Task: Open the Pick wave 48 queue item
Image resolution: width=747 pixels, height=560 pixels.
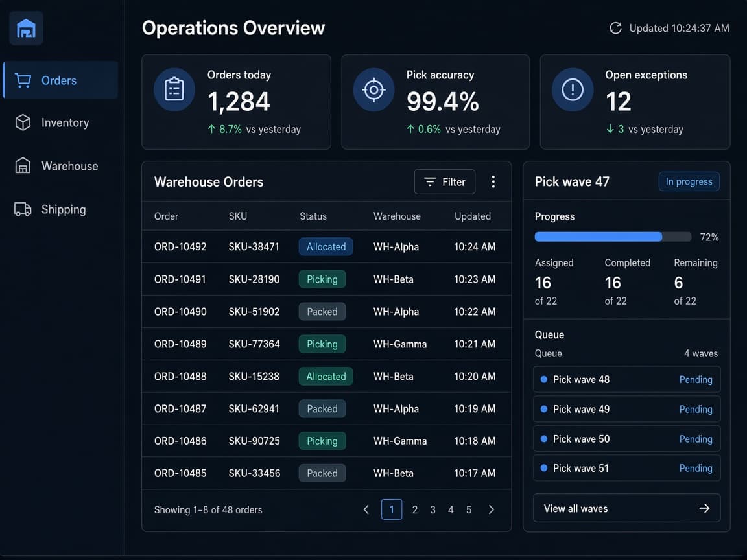Action: pyautogui.click(x=626, y=380)
